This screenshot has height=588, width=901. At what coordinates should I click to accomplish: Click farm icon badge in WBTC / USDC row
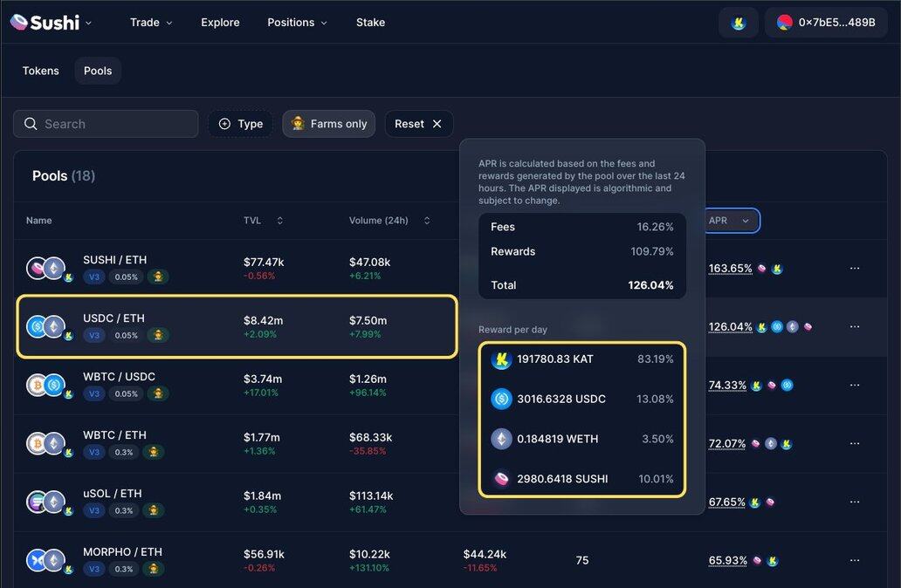(158, 394)
